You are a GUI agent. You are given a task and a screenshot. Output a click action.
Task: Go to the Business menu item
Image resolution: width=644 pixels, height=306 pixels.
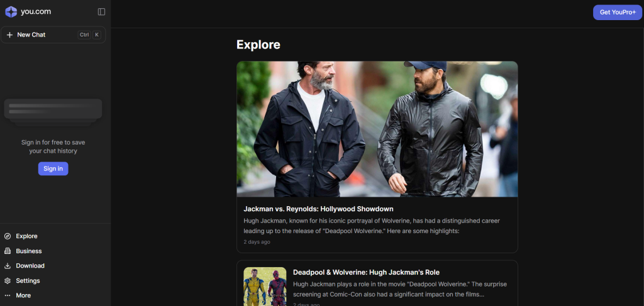coord(29,251)
